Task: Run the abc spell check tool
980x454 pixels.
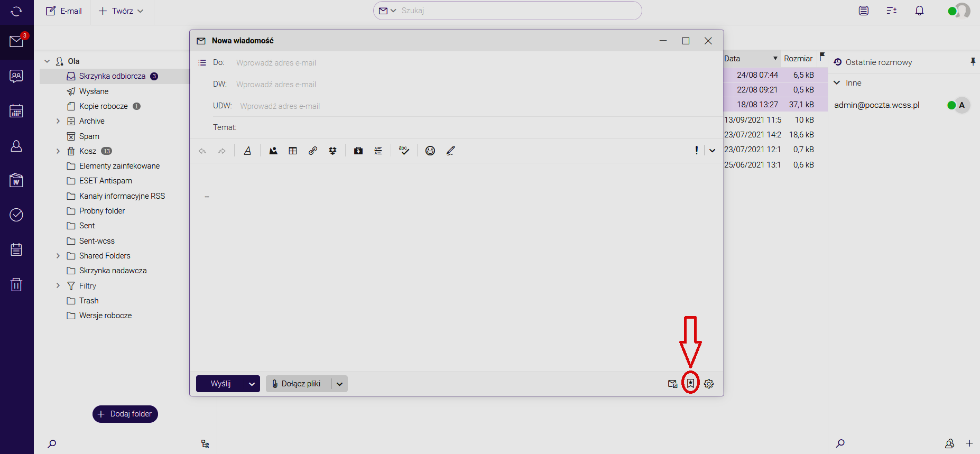Action: pos(404,151)
